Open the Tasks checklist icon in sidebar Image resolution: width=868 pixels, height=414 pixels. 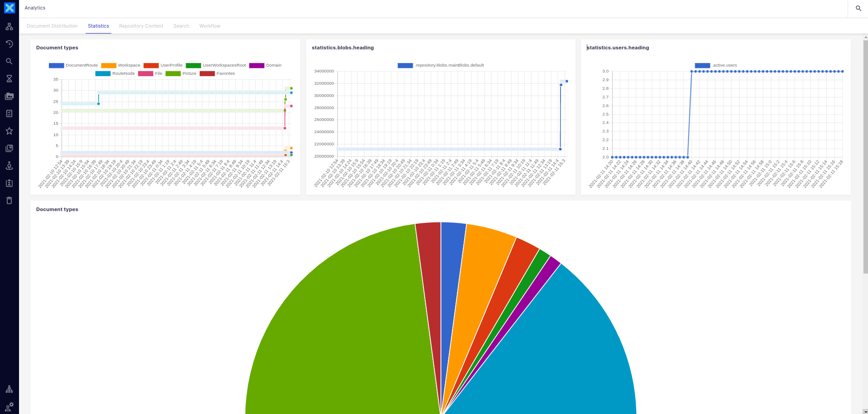(9, 114)
